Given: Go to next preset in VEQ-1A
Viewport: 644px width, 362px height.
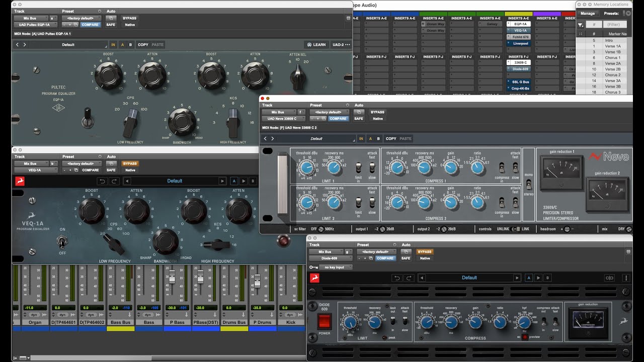Looking at the screenshot, I should pos(222,181).
